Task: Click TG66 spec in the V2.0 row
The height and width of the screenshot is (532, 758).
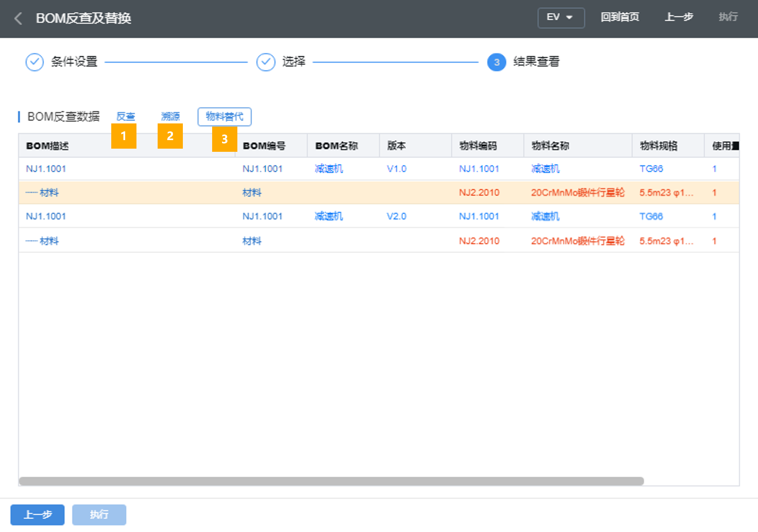Action: pyautogui.click(x=651, y=217)
